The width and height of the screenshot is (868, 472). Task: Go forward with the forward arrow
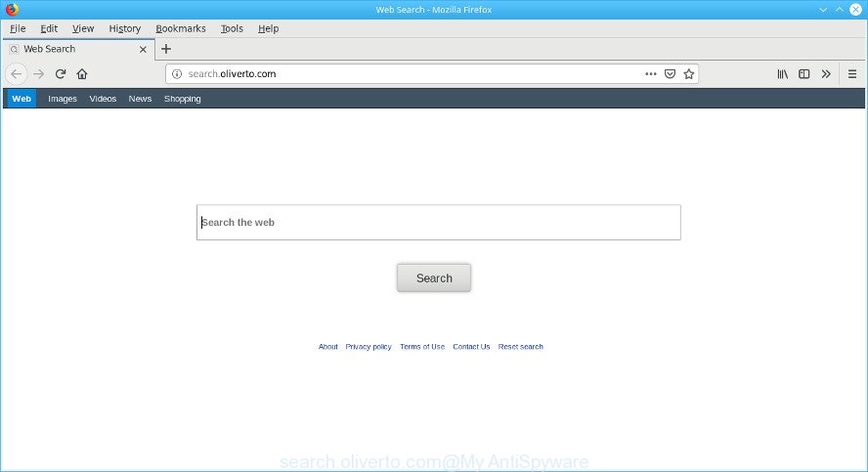pos(38,73)
